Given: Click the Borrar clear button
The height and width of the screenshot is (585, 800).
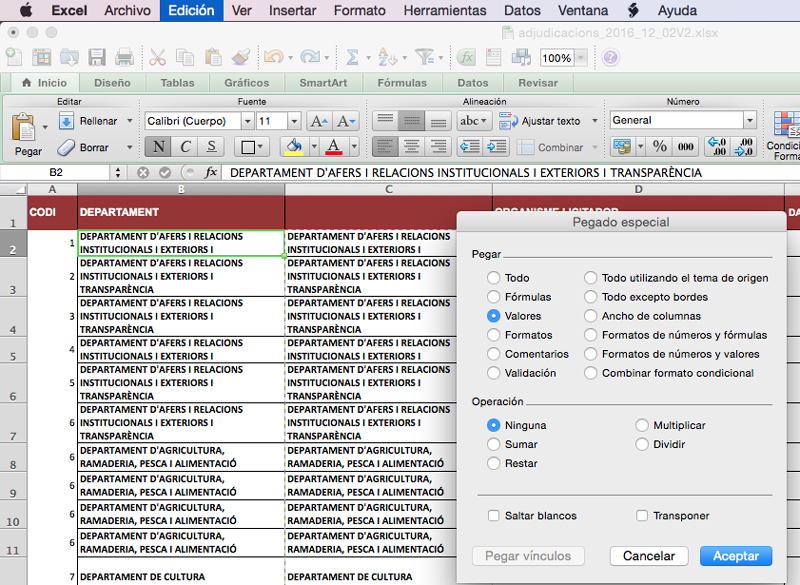Looking at the screenshot, I should coord(83,147).
